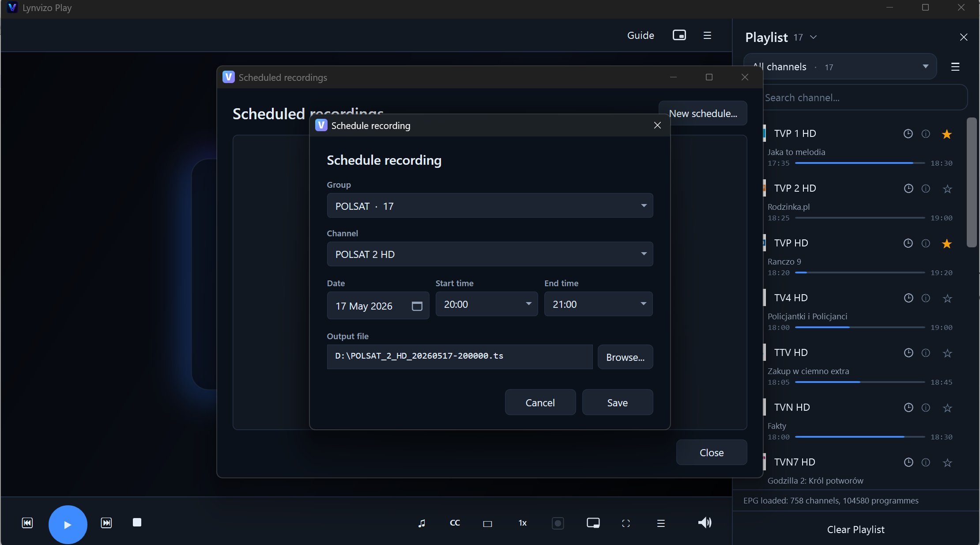Screen dimensions: 980x545
Task: Favorite TTV HD star
Action: 947,353
